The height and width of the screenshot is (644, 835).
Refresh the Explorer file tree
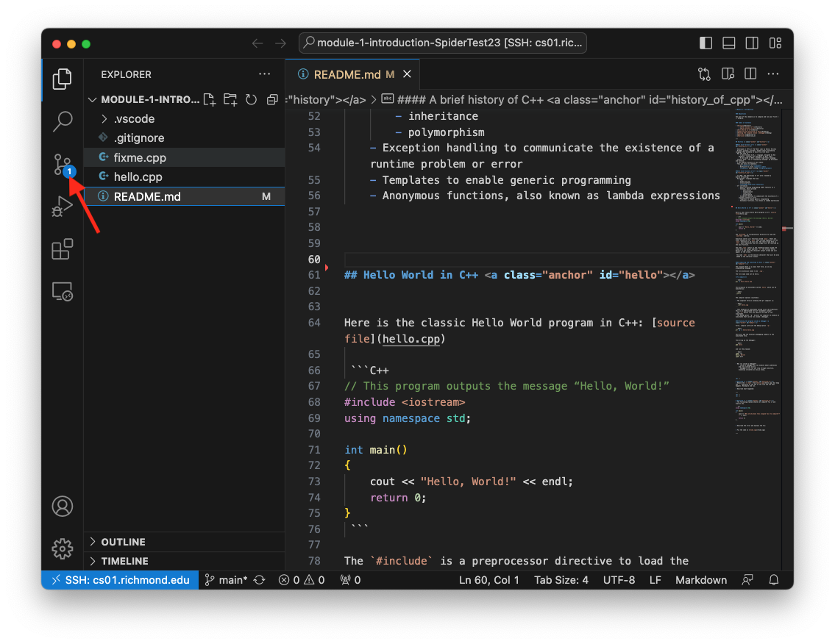point(252,99)
